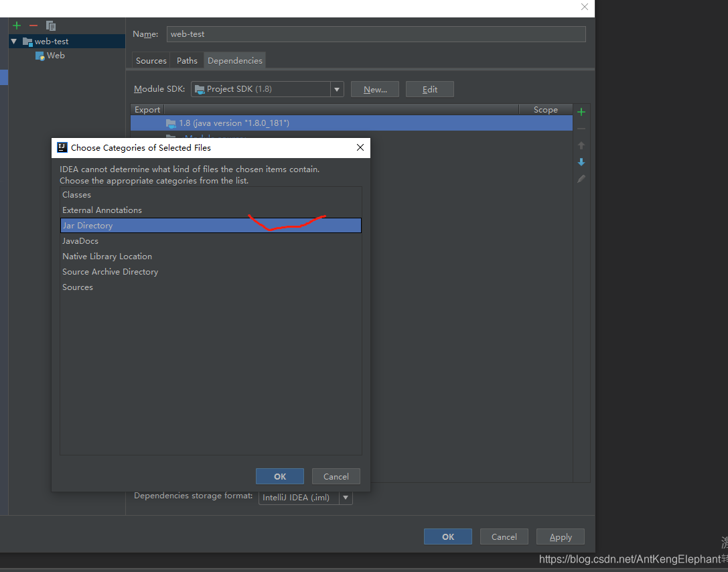Select Source Archive Directory category
This screenshot has width=728, height=572.
(211, 272)
